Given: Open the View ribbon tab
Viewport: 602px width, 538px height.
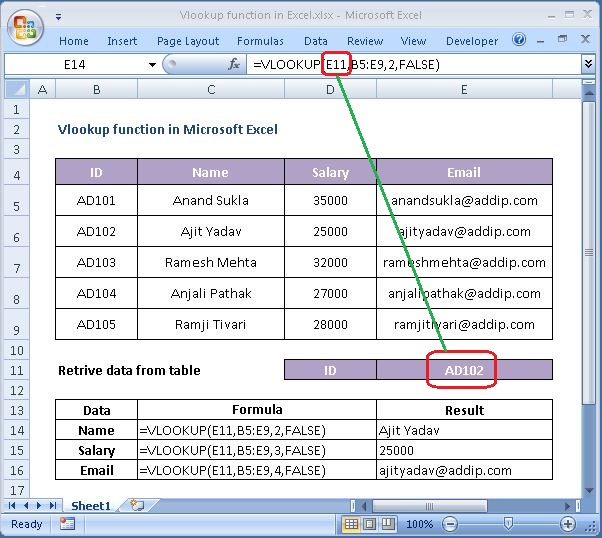Looking at the screenshot, I should coord(413,41).
